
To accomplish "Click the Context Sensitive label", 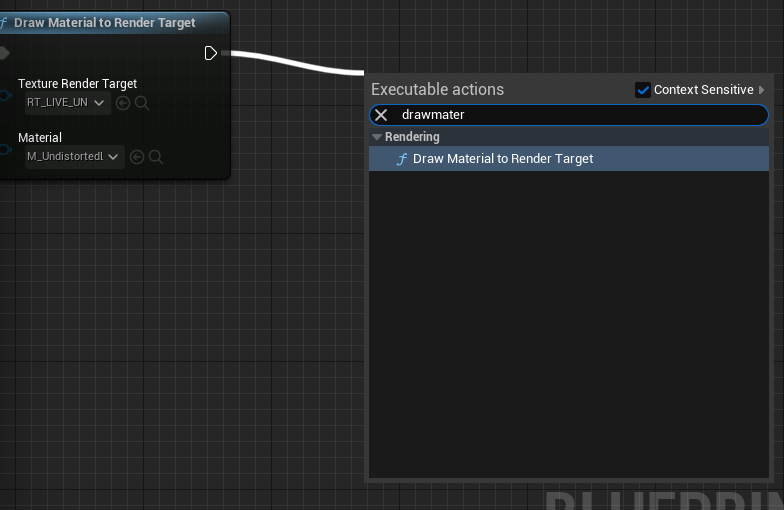I will point(703,90).
